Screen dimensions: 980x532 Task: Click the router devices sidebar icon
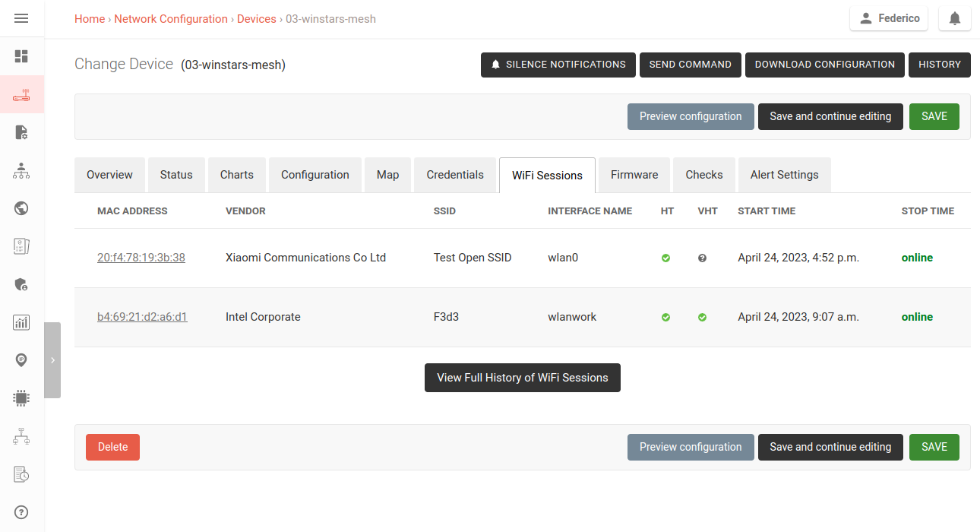click(x=21, y=95)
